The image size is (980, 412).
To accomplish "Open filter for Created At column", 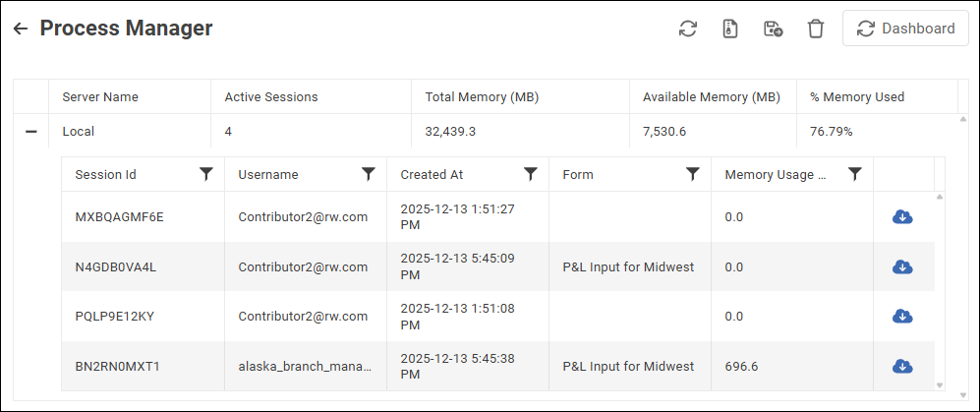I will pos(531,174).
